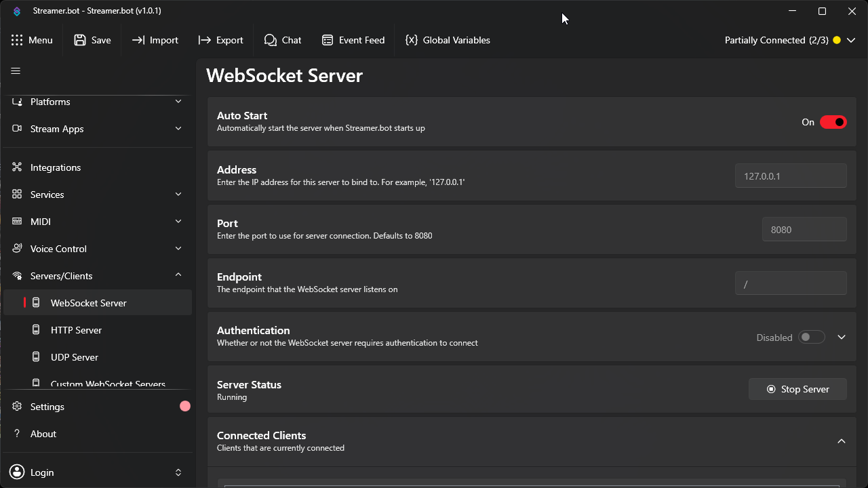Enable Authentication for the WebSocket server
This screenshot has width=868, height=488.
[811, 337]
